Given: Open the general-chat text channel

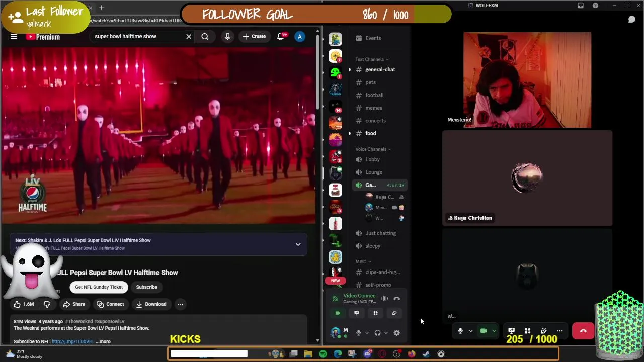Looking at the screenshot, I should coord(380,69).
